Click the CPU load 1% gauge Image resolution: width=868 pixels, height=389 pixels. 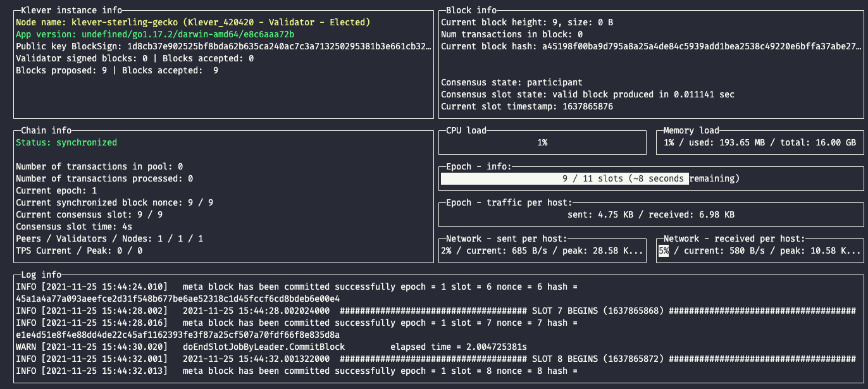click(542, 143)
